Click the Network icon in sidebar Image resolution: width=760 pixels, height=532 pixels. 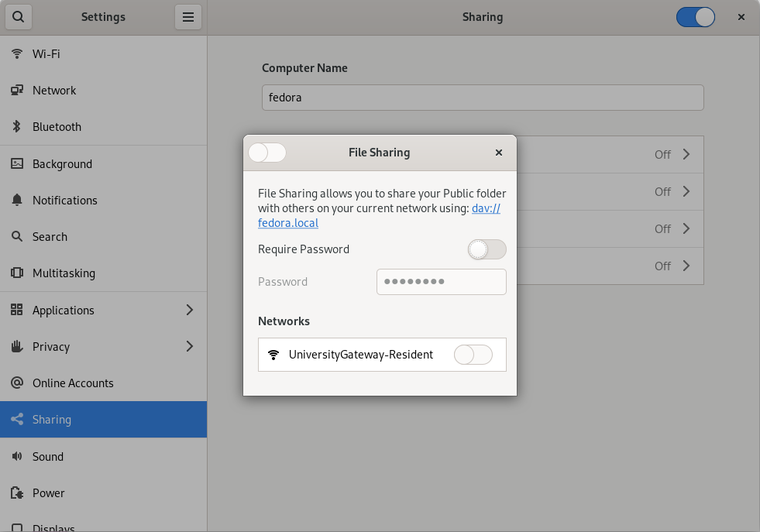pos(17,90)
